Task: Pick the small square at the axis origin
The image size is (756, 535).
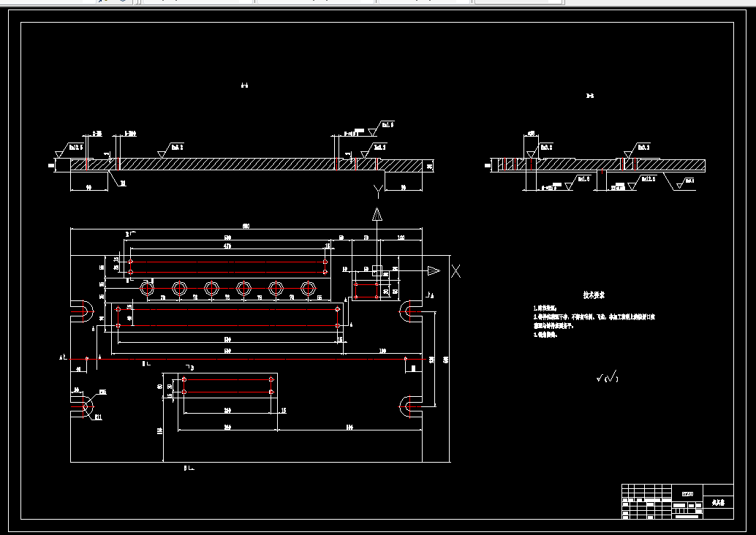Action: click(377, 270)
